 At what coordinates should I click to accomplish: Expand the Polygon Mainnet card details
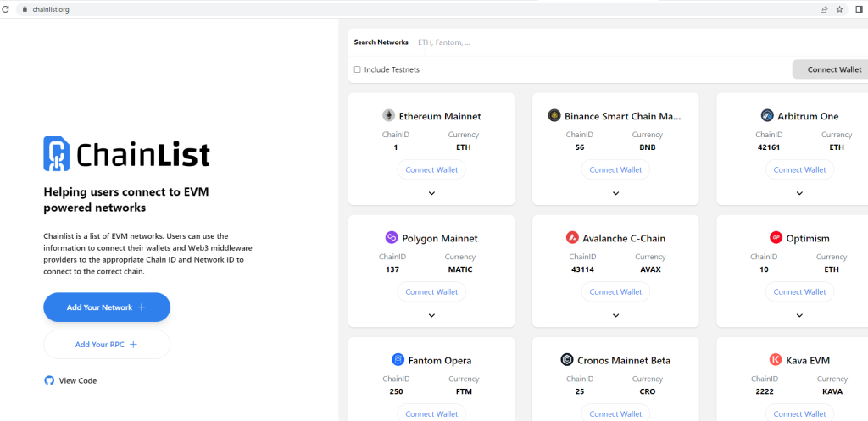(431, 315)
